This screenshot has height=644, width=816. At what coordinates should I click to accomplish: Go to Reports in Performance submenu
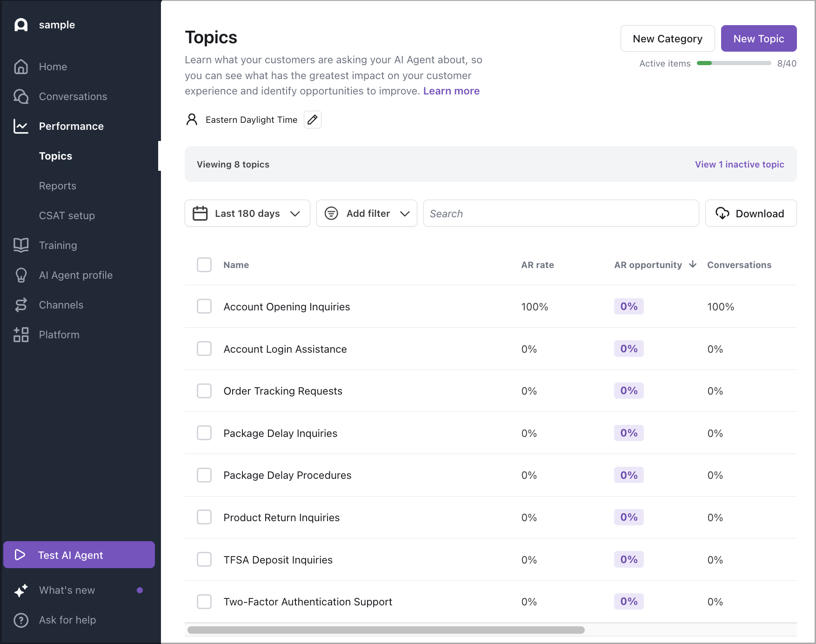coord(58,186)
